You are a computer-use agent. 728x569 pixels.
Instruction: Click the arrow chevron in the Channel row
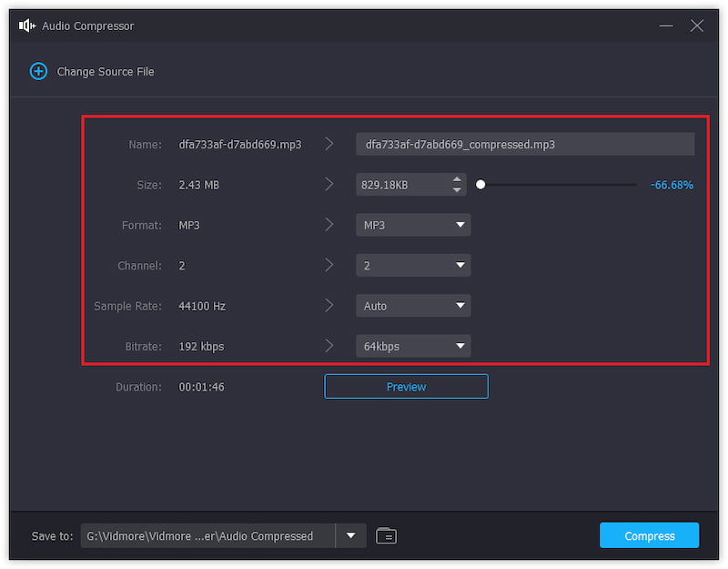[329, 265]
